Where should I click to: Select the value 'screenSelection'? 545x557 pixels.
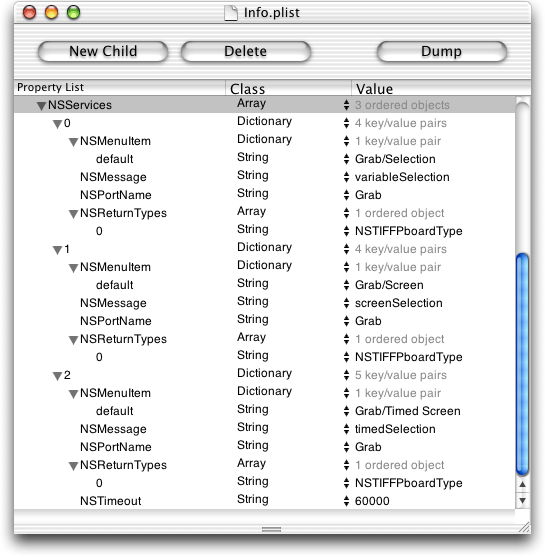coord(399,303)
